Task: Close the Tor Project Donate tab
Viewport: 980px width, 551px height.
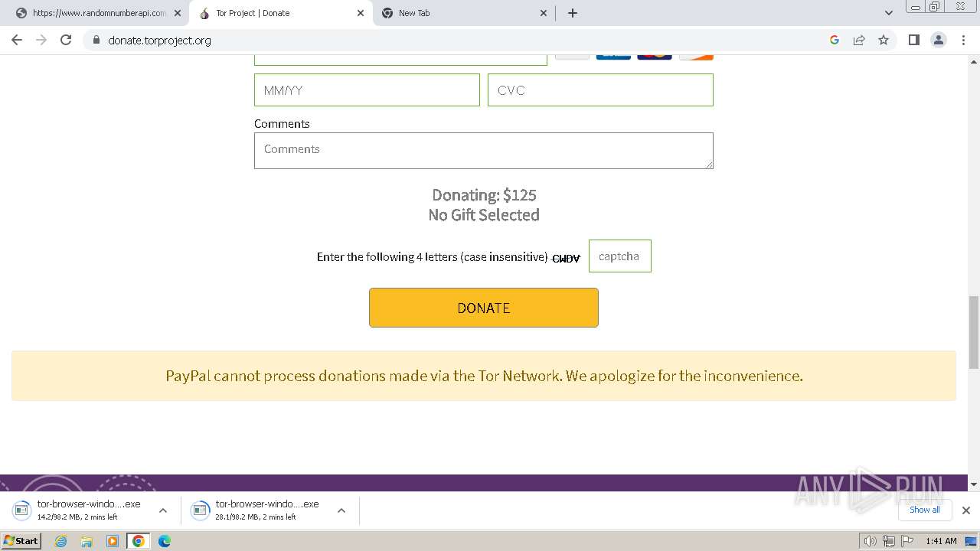Action: 361,13
